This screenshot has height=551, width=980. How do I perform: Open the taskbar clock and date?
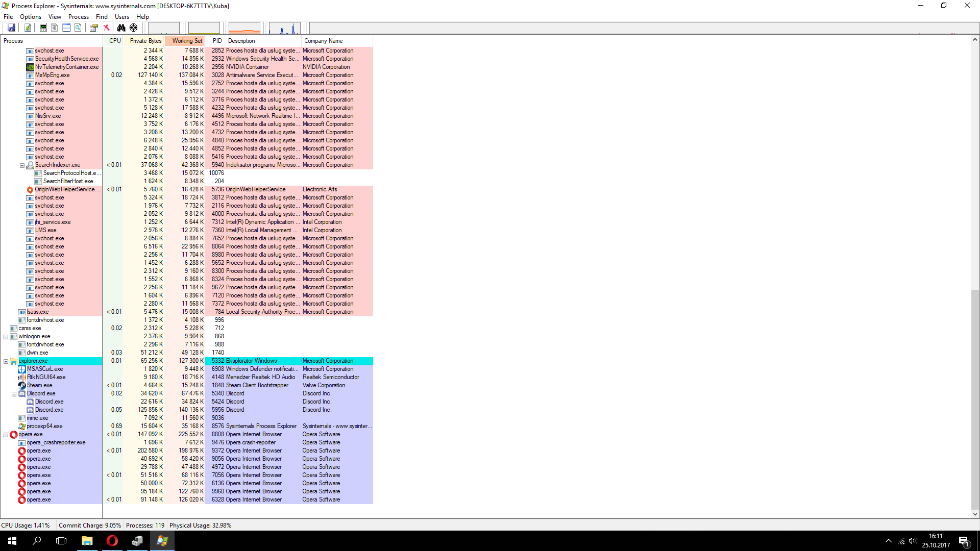tap(936, 541)
